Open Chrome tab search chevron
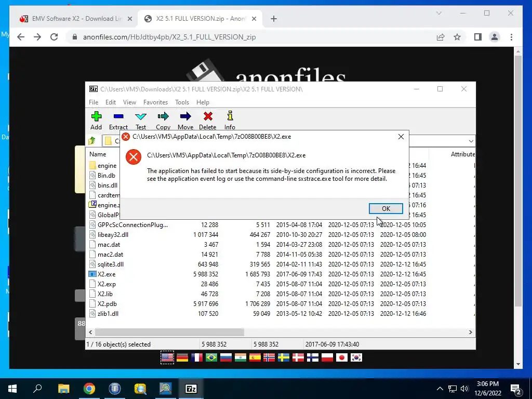This screenshot has width=532, height=399. coord(438,13)
